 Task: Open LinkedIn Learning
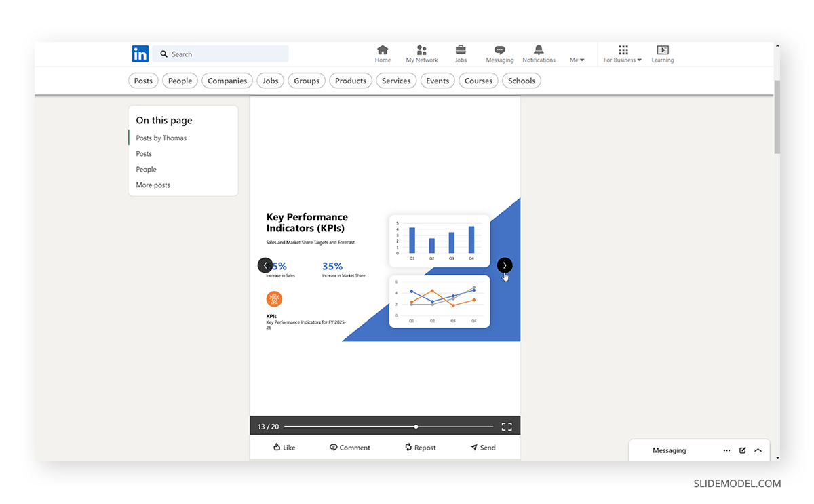(663, 54)
